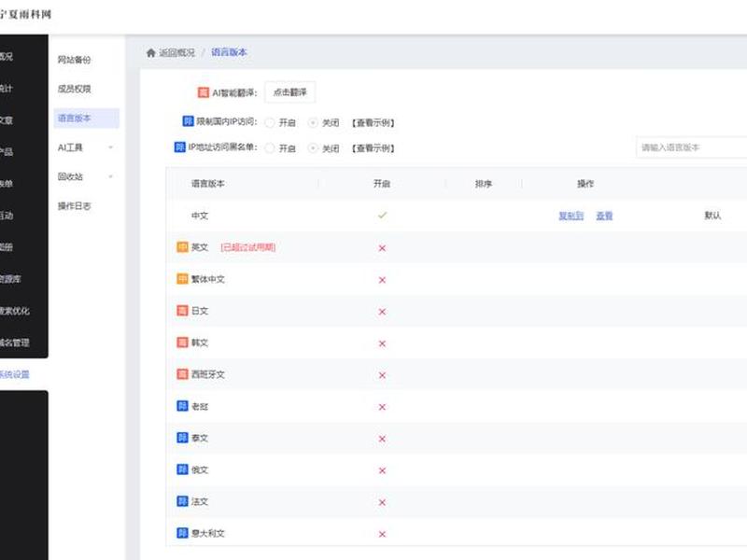The image size is (747, 560).
Task: Click the 语言版本 breadcrumb
Action: pyautogui.click(x=229, y=52)
